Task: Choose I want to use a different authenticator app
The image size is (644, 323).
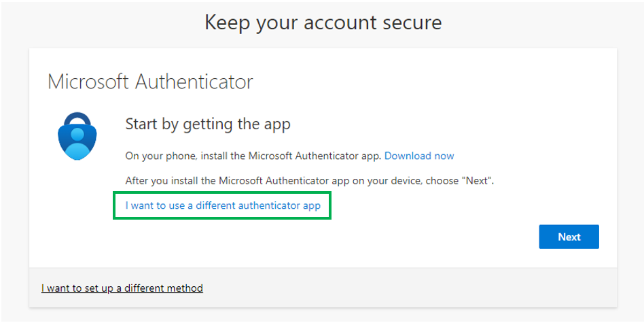Action: (x=223, y=205)
